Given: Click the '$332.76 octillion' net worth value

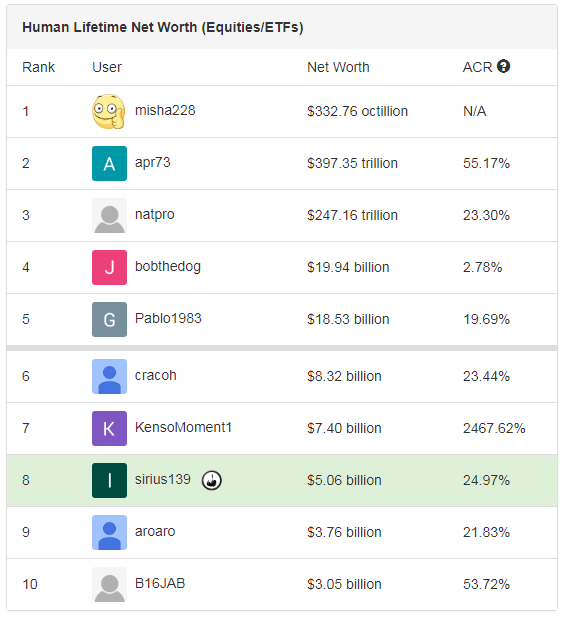Looking at the screenshot, I should [x=357, y=111].
